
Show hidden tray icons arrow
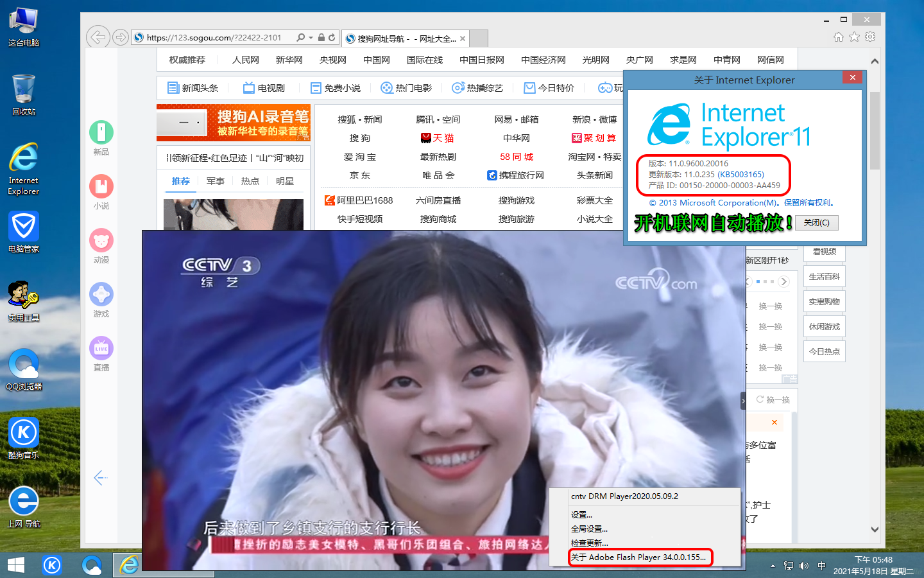coord(773,566)
